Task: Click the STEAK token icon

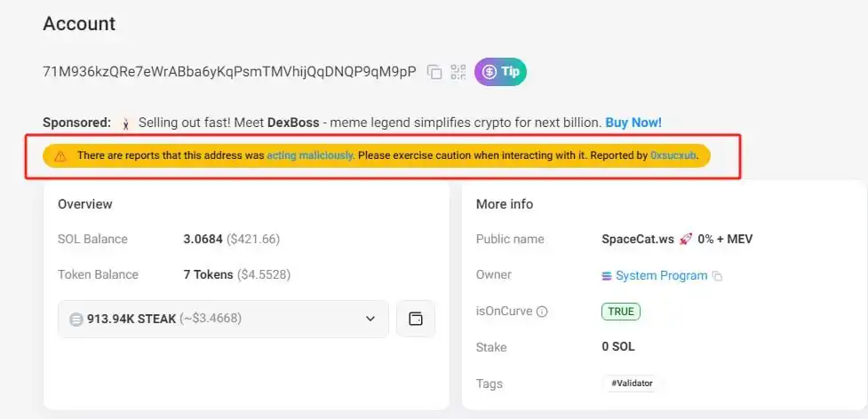Action: (x=76, y=319)
